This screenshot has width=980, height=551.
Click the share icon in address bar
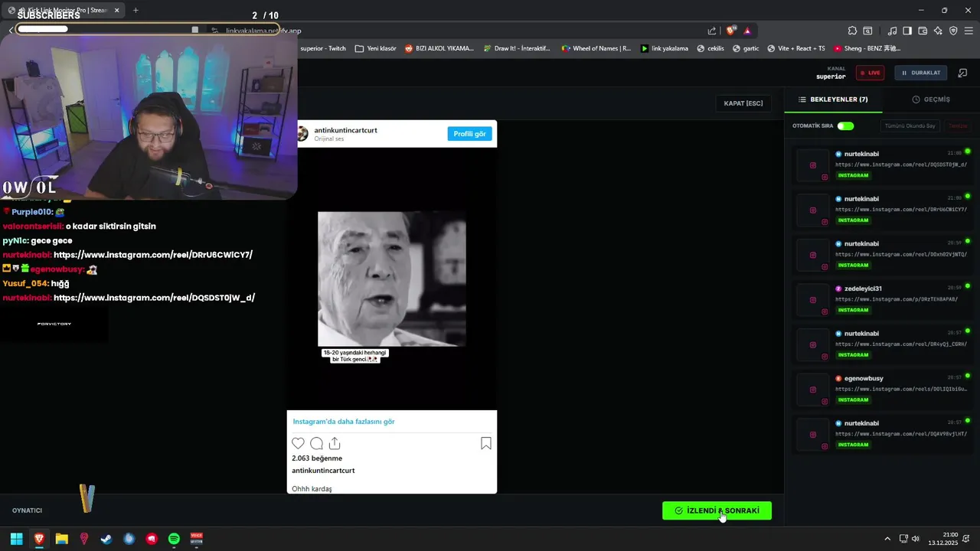[x=712, y=31]
